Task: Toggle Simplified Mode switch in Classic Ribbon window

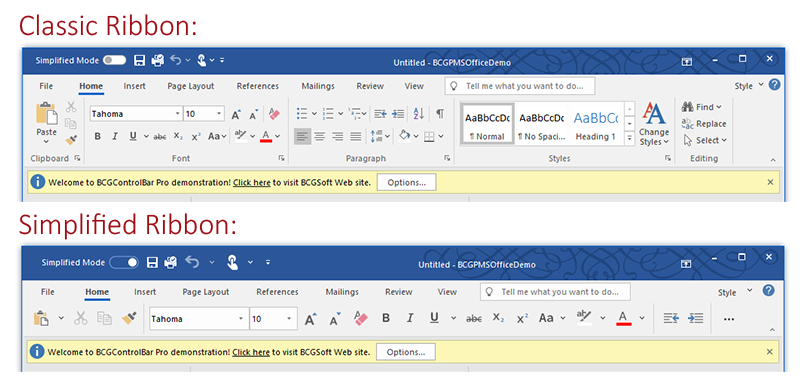Action: [x=114, y=60]
